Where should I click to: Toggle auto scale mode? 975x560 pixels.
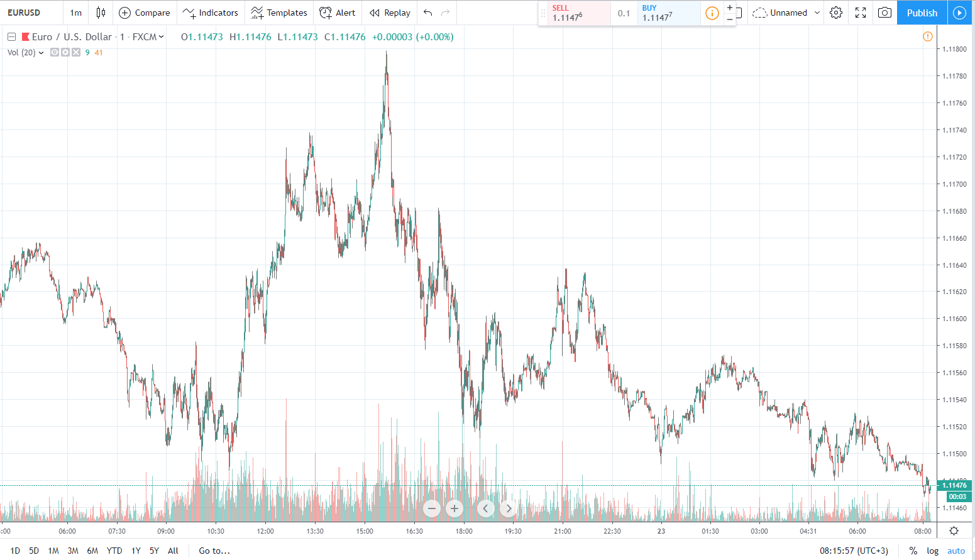point(956,551)
